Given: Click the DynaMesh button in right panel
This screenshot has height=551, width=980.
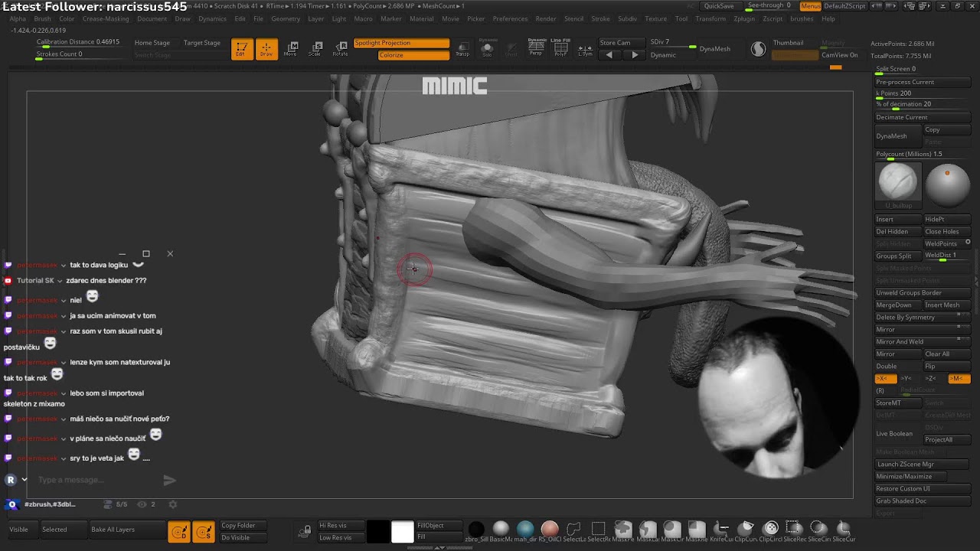Looking at the screenshot, I should point(897,135).
